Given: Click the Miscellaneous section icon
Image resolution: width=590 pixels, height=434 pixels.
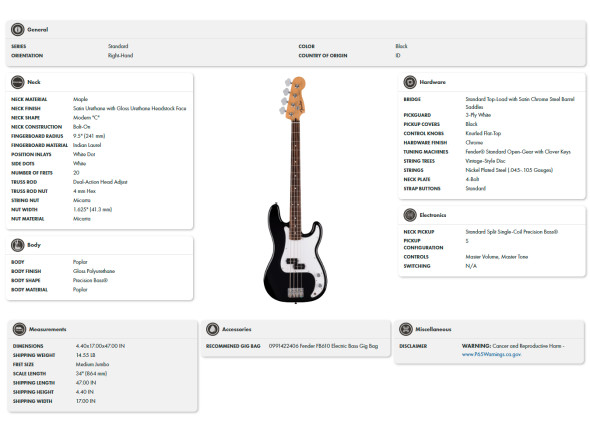Looking at the screenshot, I should click(x=406, y=329).
